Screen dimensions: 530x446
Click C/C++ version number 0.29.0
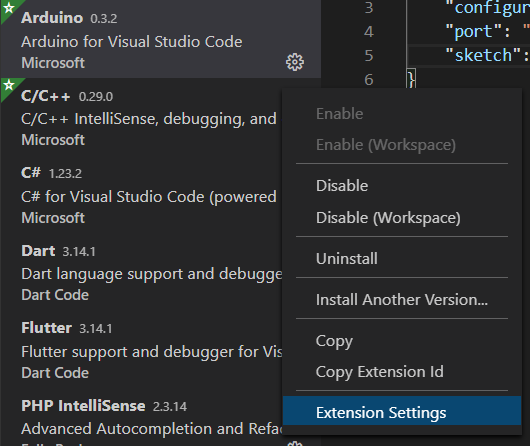tap(96, 97)
